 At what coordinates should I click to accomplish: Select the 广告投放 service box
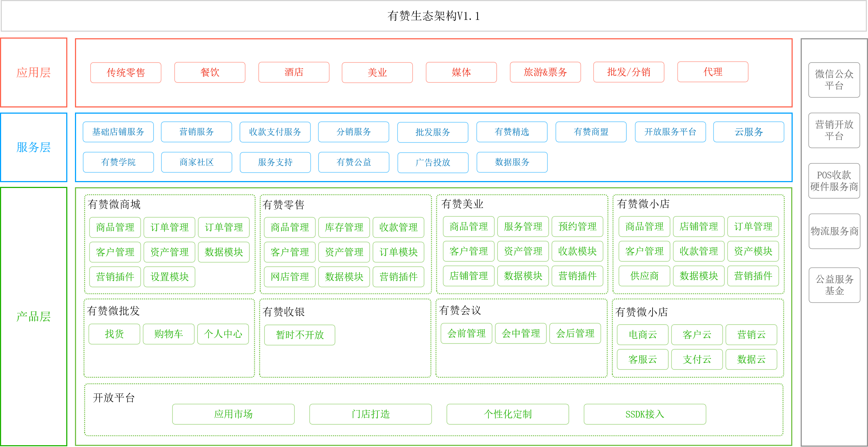coord(433,162)
